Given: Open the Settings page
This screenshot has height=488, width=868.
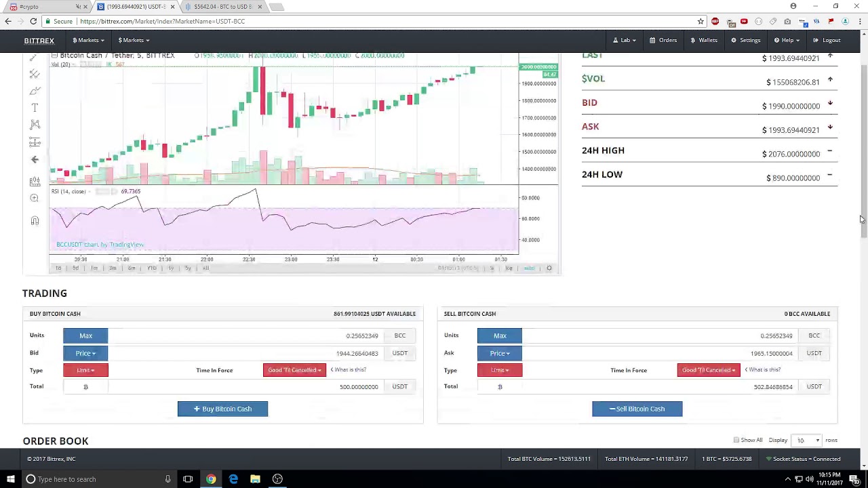Looking at the screenshot, I should click(x=745, y=40).
